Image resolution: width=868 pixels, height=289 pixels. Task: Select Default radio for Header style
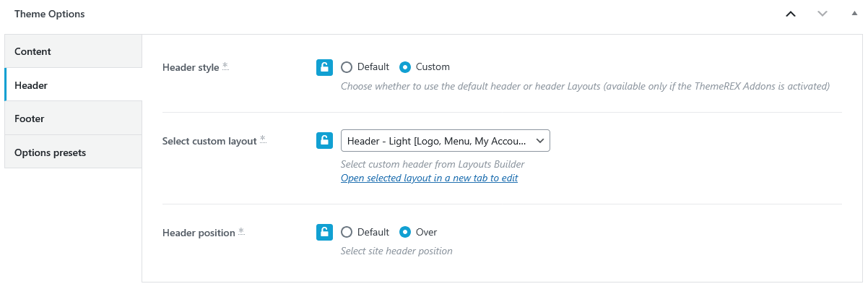(347, 67)
